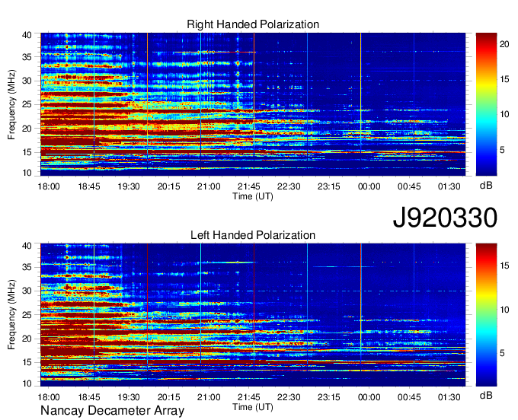518x420 pixels.
Task: Click 19:30 tick label on lower time axis
Action: pyautogui.click(x=129, y=397)
